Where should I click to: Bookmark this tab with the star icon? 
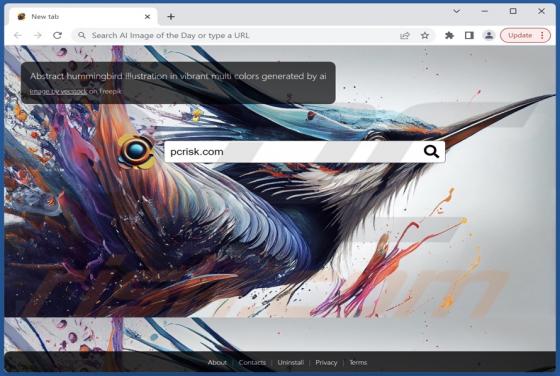[425, 35]
